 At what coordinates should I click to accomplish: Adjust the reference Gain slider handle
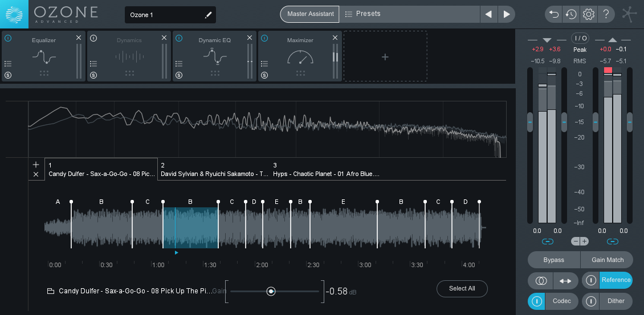[271, 291]
